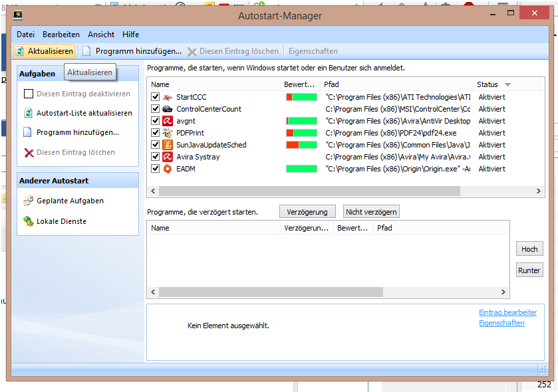558x392 pixels.
Task: Click the EADM Origin icon
Action: (x=167, y=169)
